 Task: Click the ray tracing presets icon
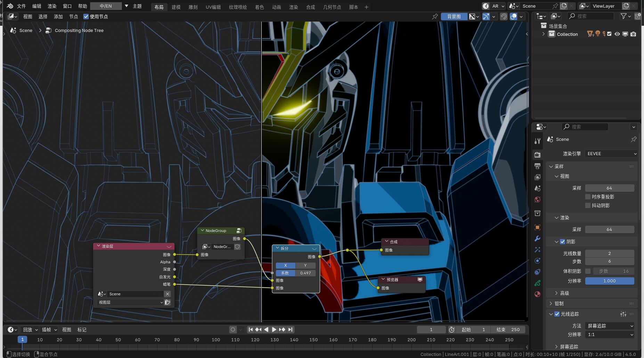tap(623, 314)
